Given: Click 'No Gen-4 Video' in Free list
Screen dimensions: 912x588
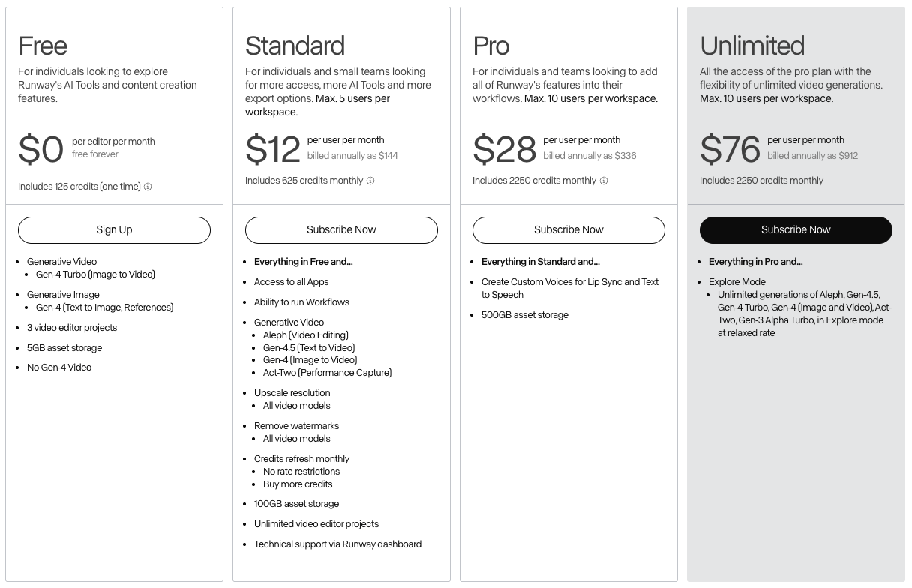Looking at the screenshot, I should pyautogui.click(x=59, y=367).
